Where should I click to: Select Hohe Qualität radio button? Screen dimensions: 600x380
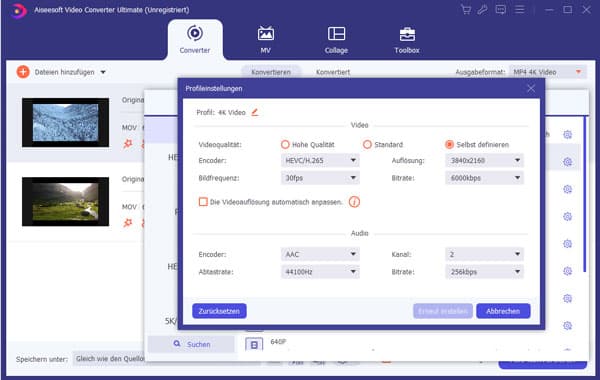coord(285,144)
